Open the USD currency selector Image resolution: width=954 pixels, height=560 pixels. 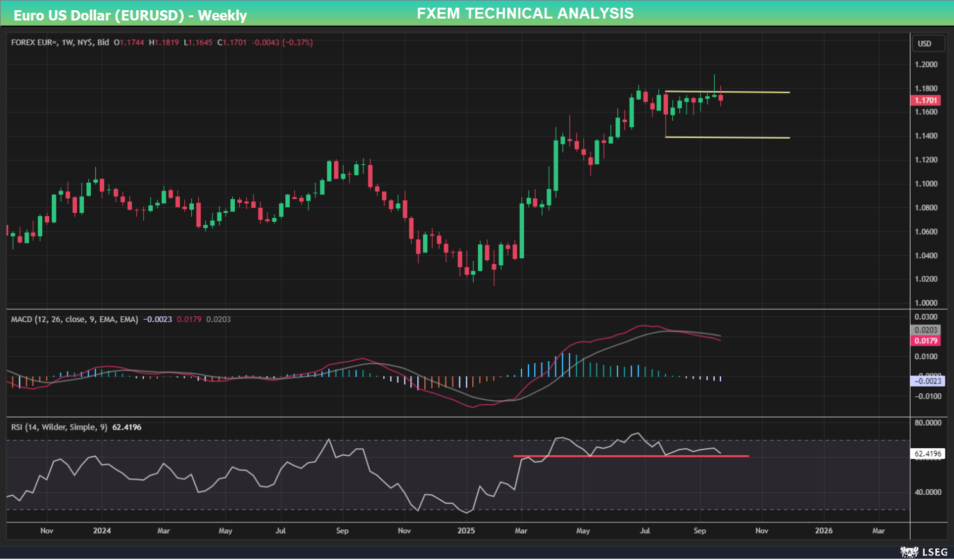927,43
